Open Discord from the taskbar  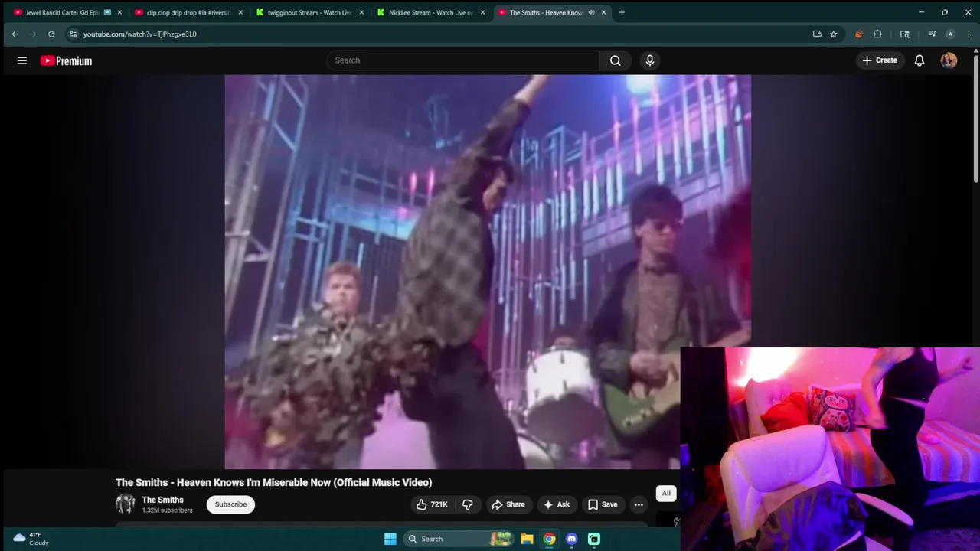pyautogui.click(x=571, y=539)
